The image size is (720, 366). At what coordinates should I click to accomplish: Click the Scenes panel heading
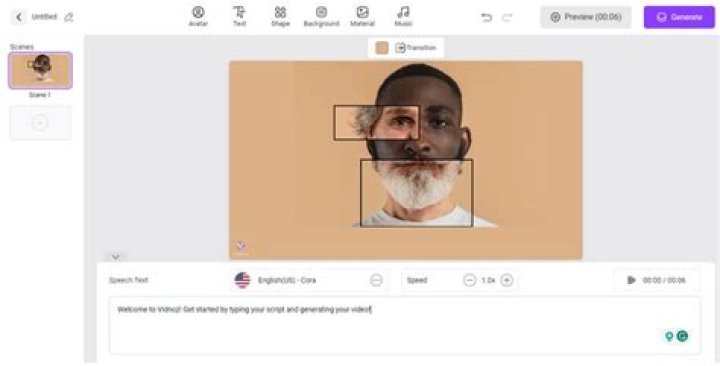[22, 47]
